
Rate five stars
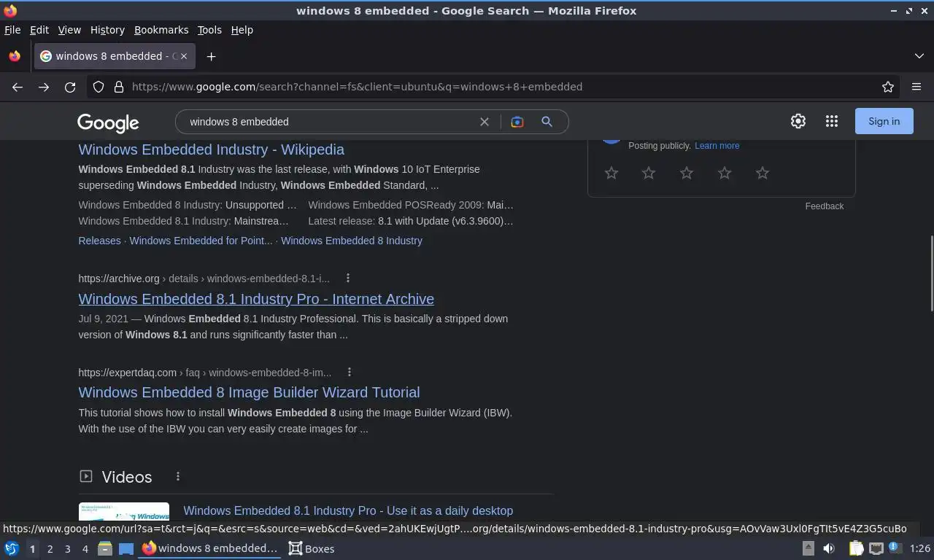click(x=763, y=173)
